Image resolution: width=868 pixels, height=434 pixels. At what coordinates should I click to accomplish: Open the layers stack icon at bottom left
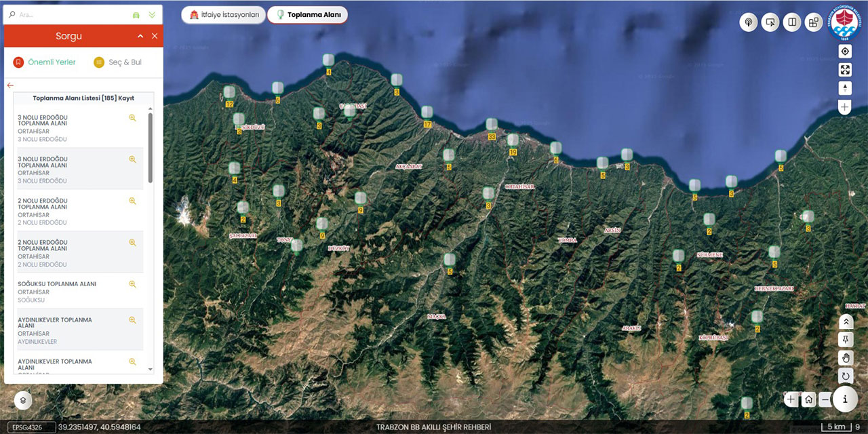pyautogui.click(x=23, y=399)
